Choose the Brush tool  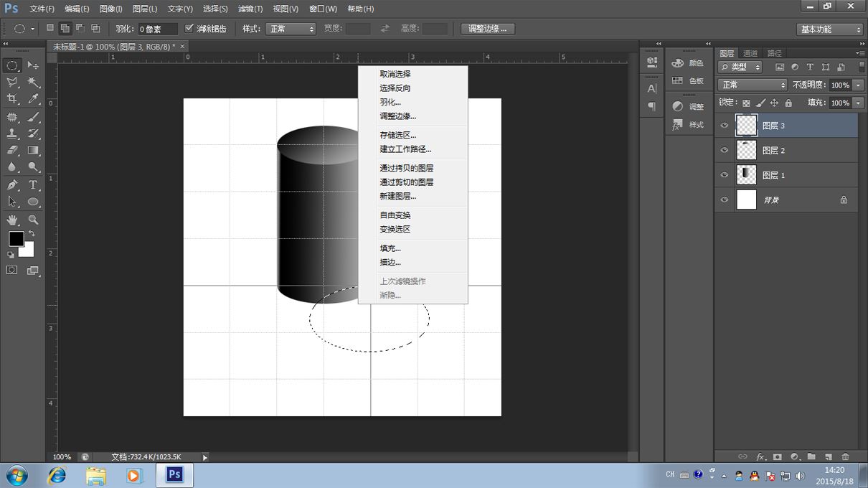(33, 117)
